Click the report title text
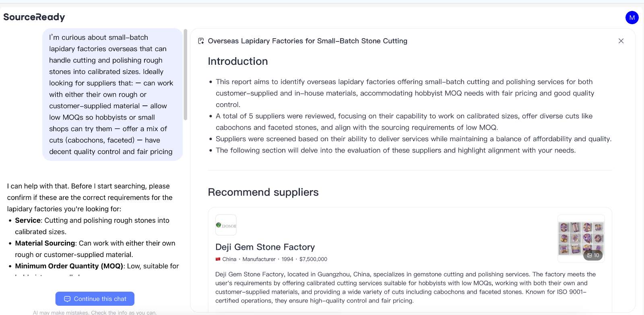This screenshot has height=315, width=644. point(308,41)
